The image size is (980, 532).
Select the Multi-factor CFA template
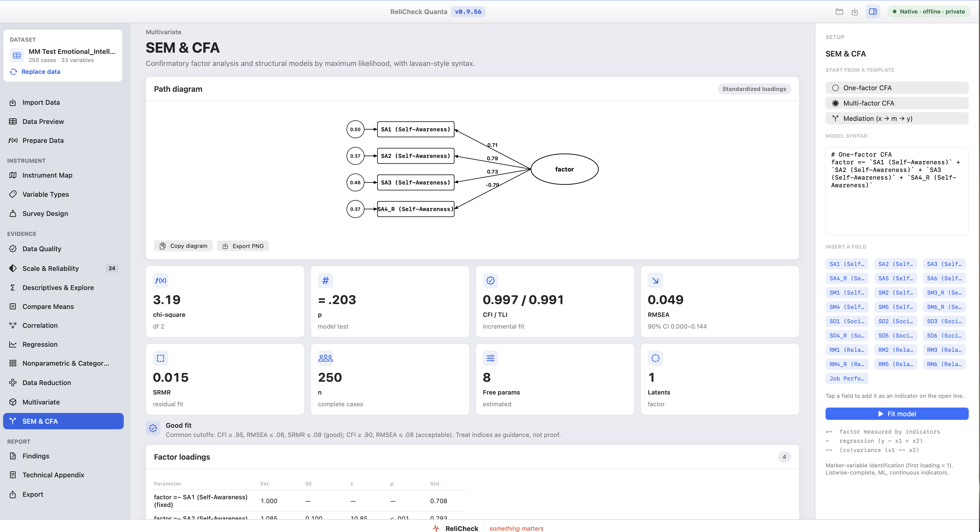tap(897, 103)
